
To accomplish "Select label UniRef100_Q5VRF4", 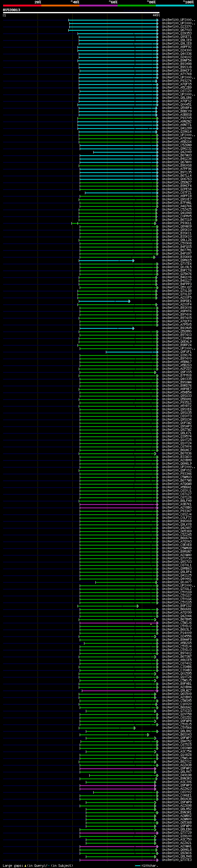I will point(176,108).
